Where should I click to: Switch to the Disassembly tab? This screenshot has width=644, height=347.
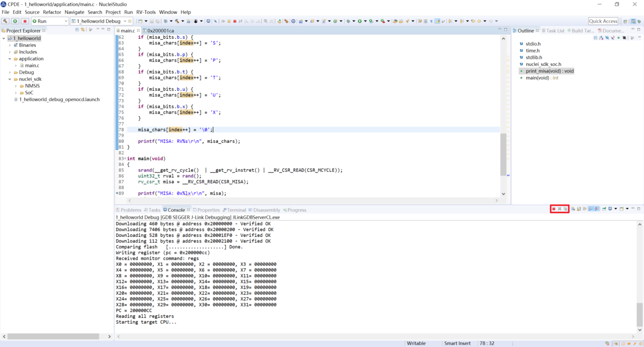coord(267,210)
